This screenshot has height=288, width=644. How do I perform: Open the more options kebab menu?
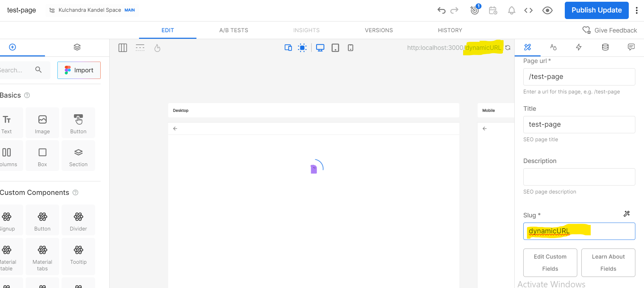pos(636,10)
